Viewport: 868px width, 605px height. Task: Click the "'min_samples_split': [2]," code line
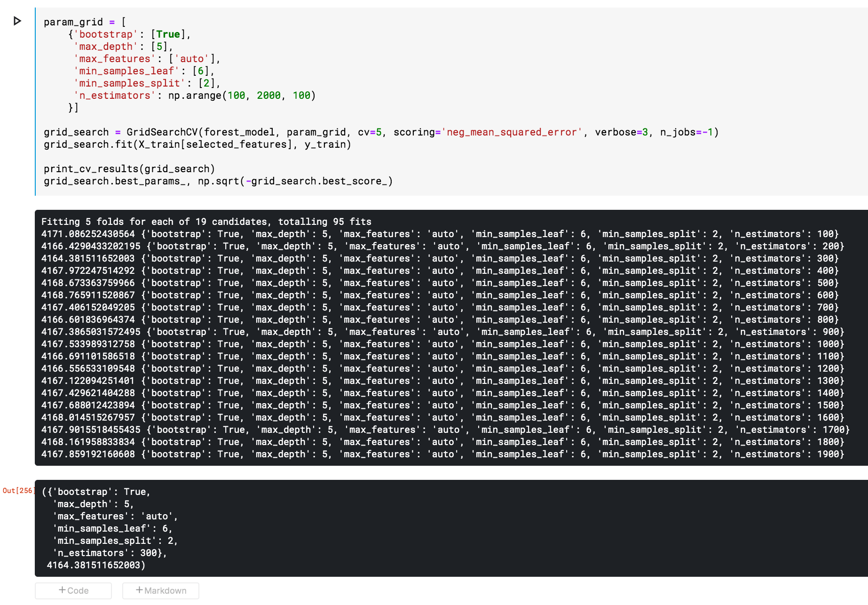147,83
